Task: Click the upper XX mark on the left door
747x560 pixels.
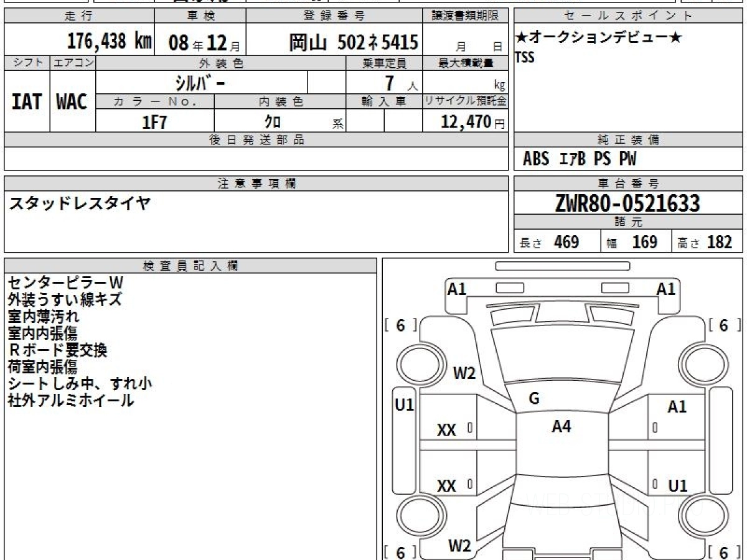Action: click(x=446, y=429)
